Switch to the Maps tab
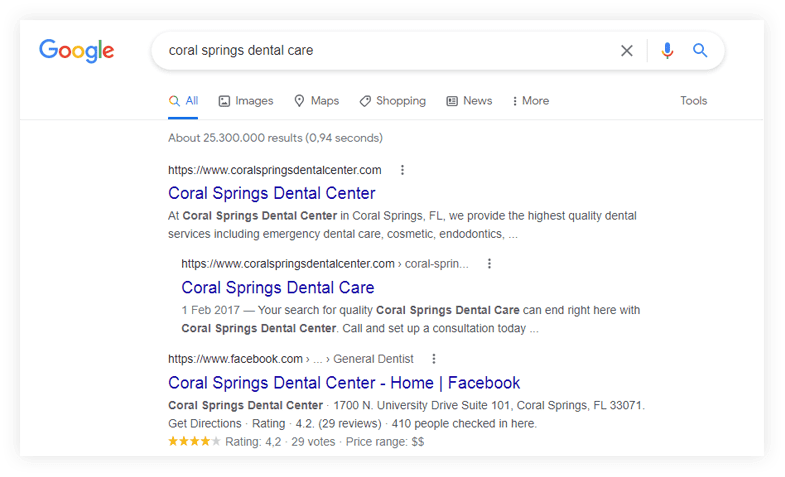This screenshot has height=477, width=785. click(316, 101)
